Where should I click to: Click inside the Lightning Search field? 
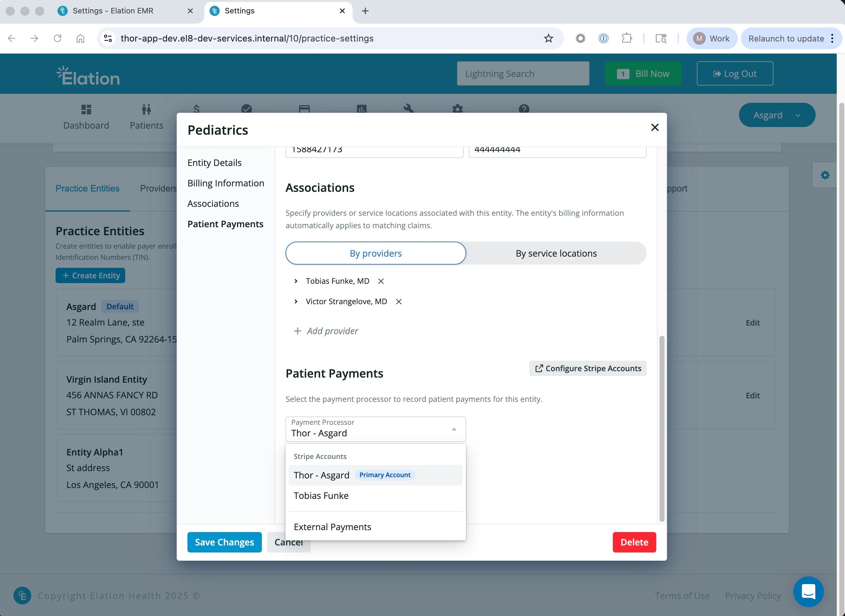click(522, 73)
